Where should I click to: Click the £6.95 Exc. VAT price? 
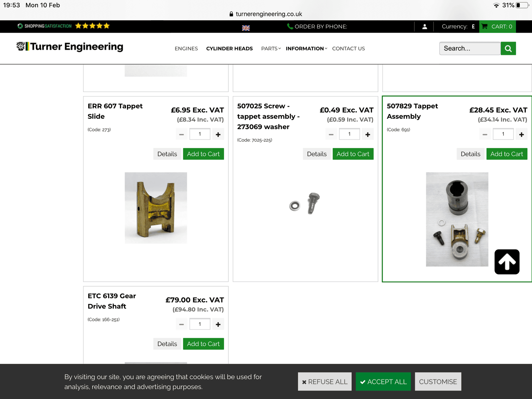(x=198, y=110)
